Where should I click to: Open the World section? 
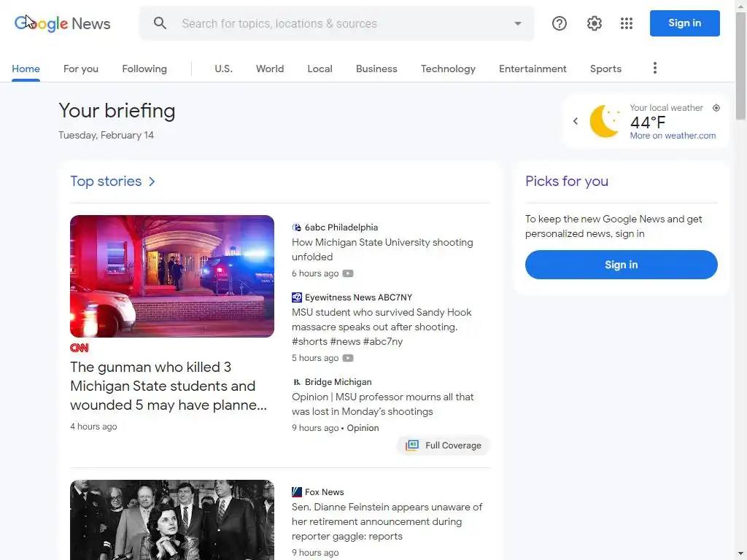pos(270,69)
